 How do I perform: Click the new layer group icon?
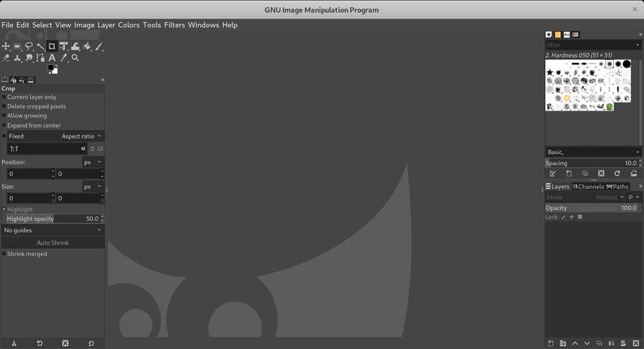[563, 343]
